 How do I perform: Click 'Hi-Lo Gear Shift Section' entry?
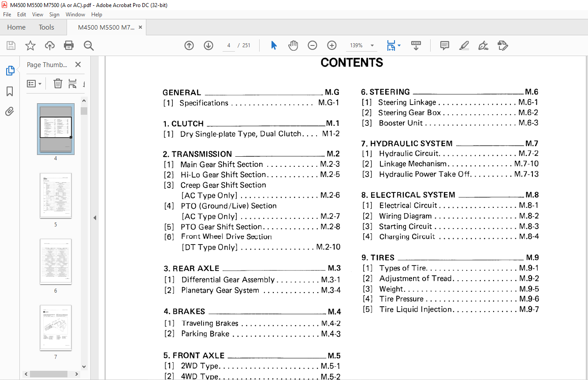pyautogui.click(x=223, y=175)
